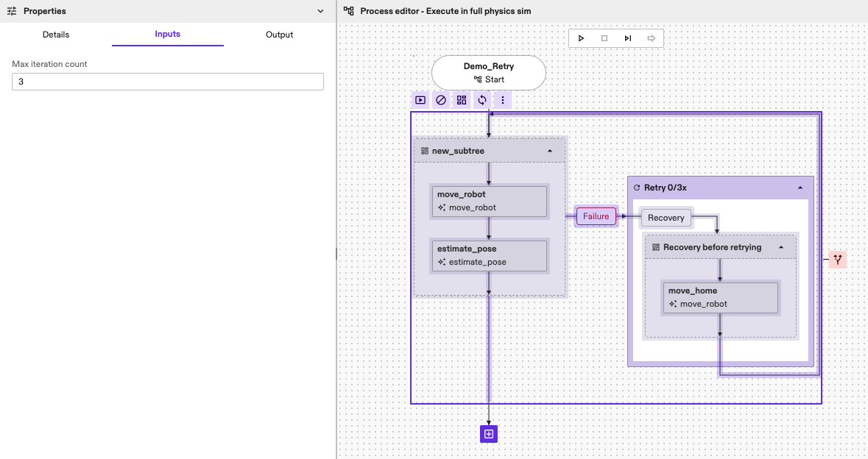868x459 pixels.
Task: Click the play-in-box icon under Demo_Retry
Action: [x=420, y=100]
